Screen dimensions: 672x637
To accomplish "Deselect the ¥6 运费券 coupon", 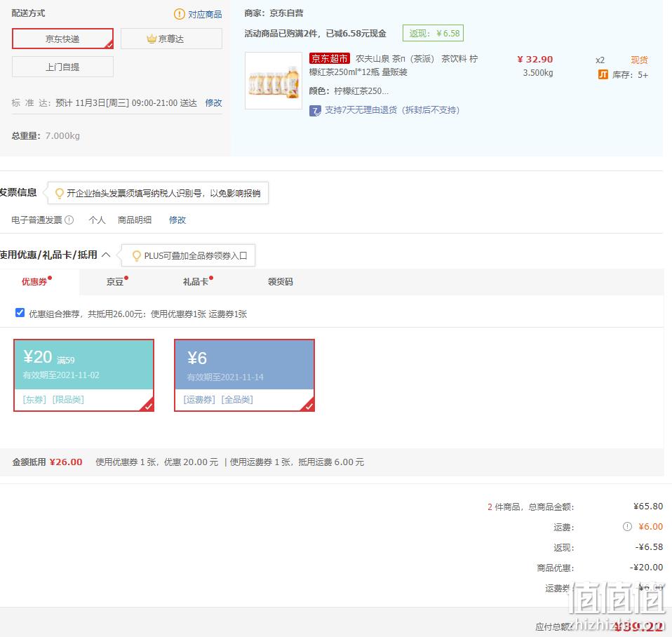I will tap(244, 375).
